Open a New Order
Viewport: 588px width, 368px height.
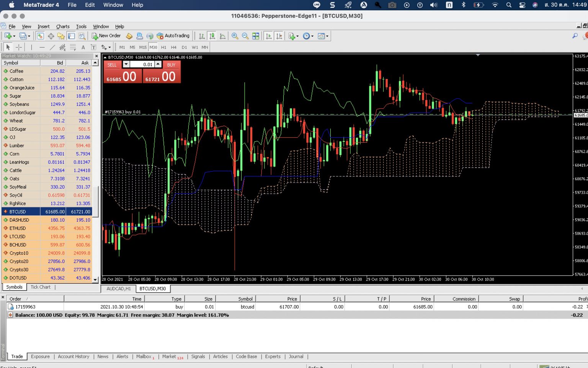coord(106,36)
